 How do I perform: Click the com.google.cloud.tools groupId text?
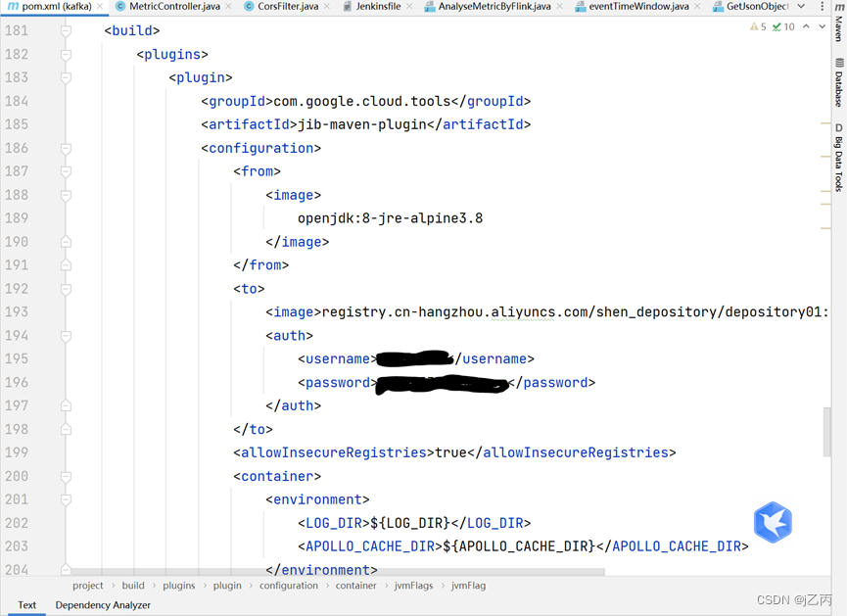(x=362, y=102)
